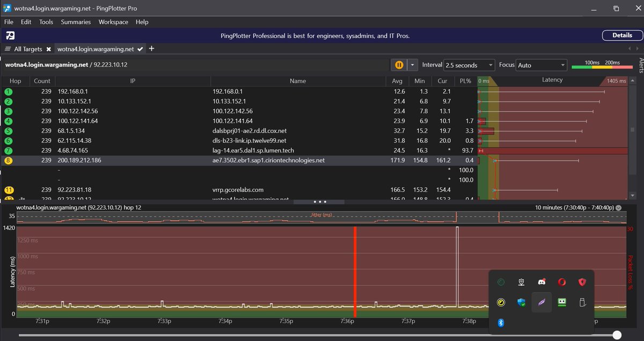Sort by the Cur column header
This screenshot has width=644, height=341.
coord(442,81)
